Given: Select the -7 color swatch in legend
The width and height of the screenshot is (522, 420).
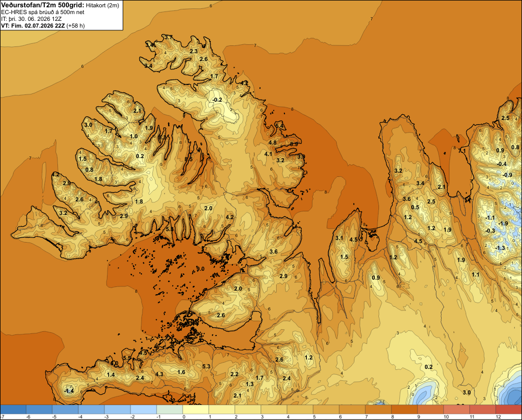Looking at the screenshot, I should pos(13,410).
